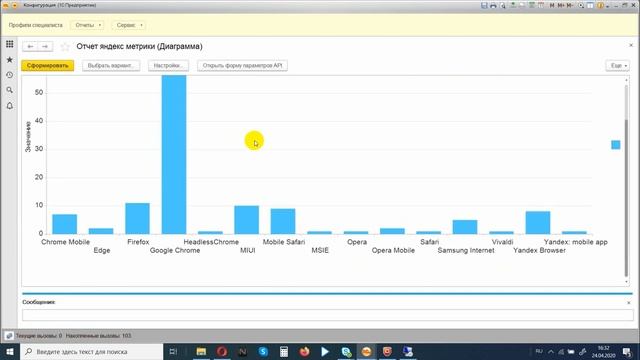The image size is (640, 360).
Task: Click the print preview icon in title bar
Action: click(x=502, y=5)
